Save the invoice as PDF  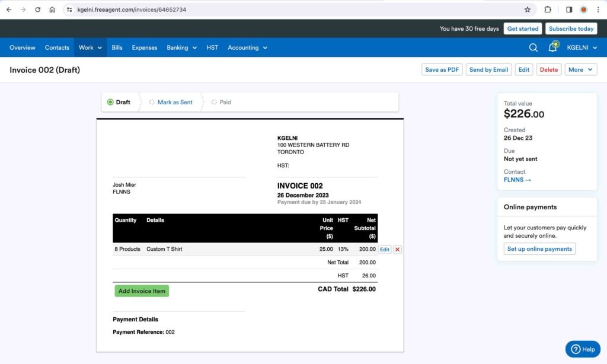click(442, 69)
